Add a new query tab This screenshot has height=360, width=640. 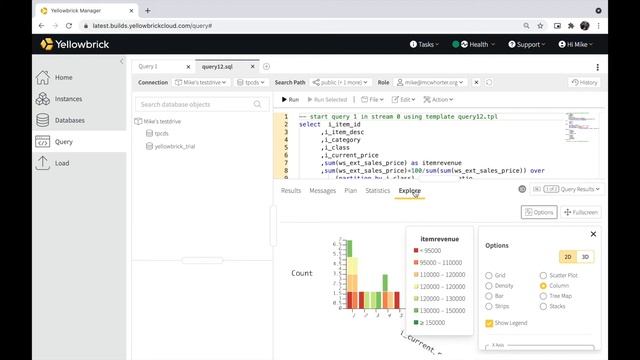click(x=266, y=66)
